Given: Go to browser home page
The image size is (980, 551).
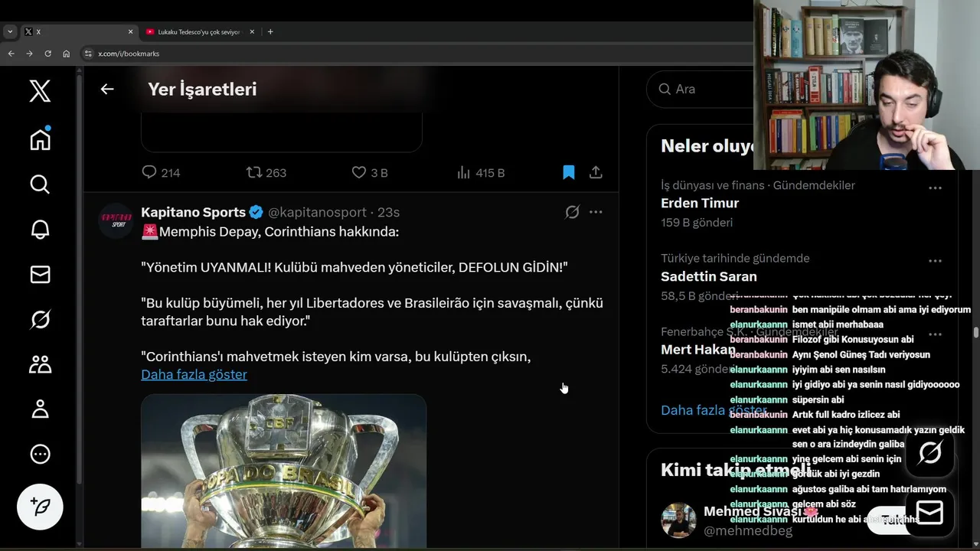Looking at the screenshot, I should point(66,54).
